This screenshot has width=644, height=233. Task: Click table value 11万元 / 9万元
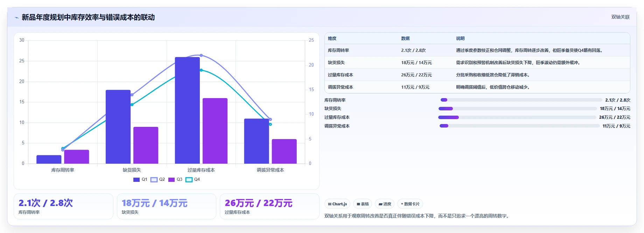(x=415, y=87)
